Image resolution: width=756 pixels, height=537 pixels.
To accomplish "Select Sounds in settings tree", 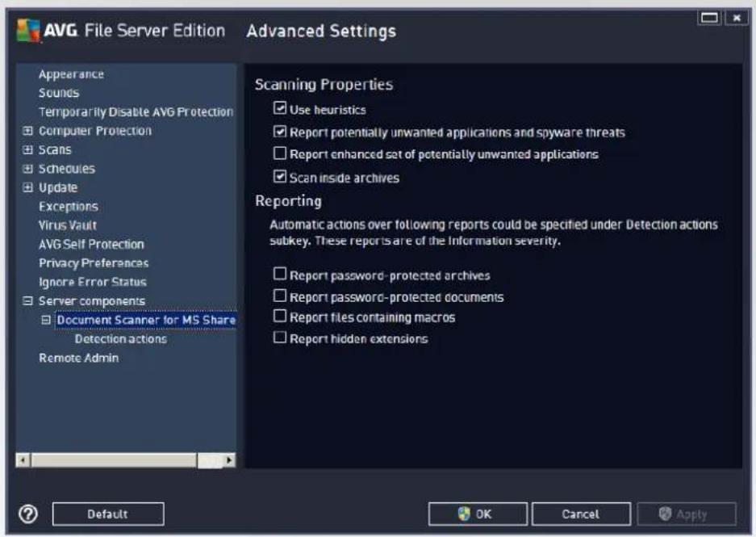I will (59, 93).
